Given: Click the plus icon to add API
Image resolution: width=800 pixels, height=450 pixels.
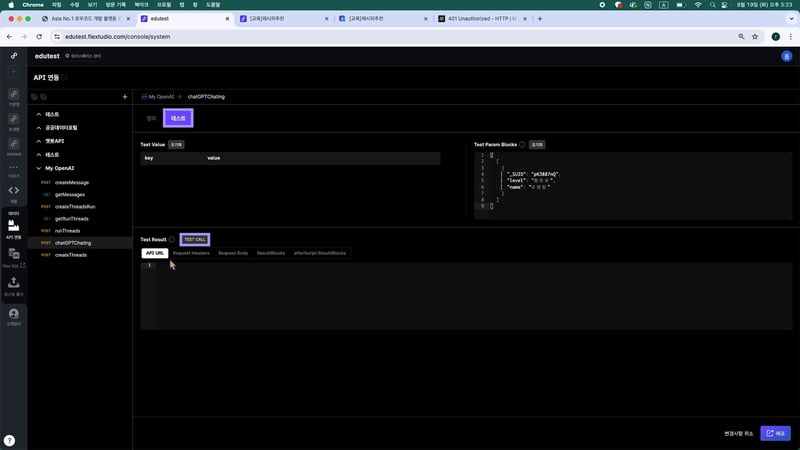Looking at the screenshot, I should point(124,97).
